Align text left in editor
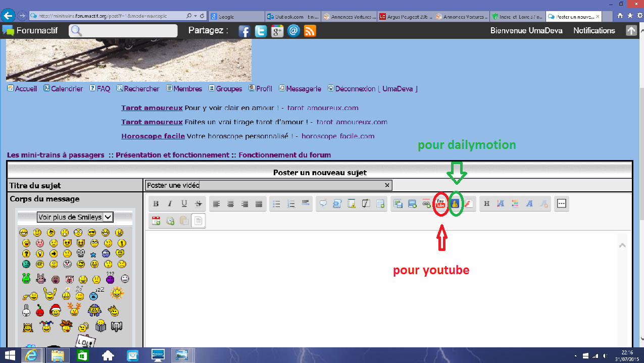Viewport: 644px width, 363px height. [217, 204]
